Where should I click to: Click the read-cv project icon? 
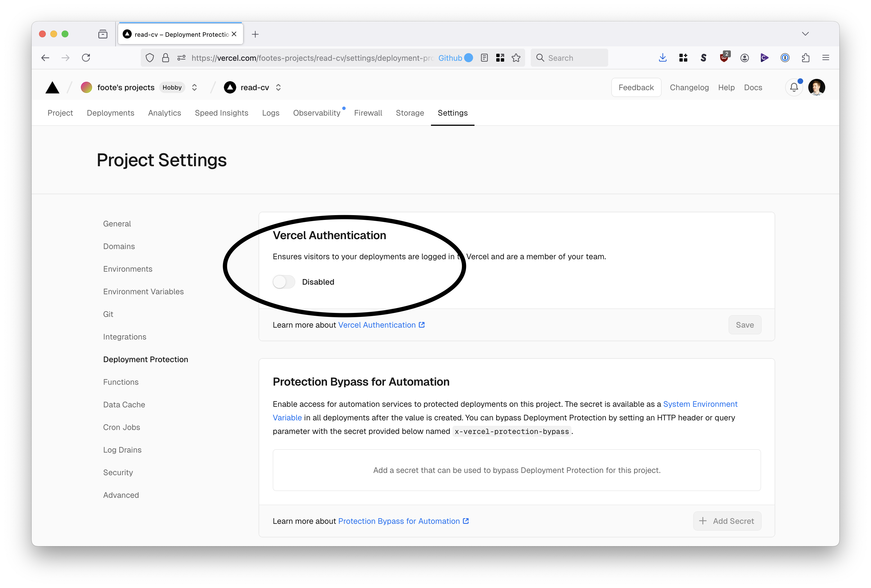coord(230,87)
